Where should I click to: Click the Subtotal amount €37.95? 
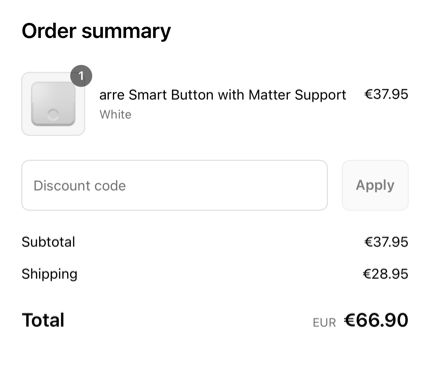pos(386,242)
